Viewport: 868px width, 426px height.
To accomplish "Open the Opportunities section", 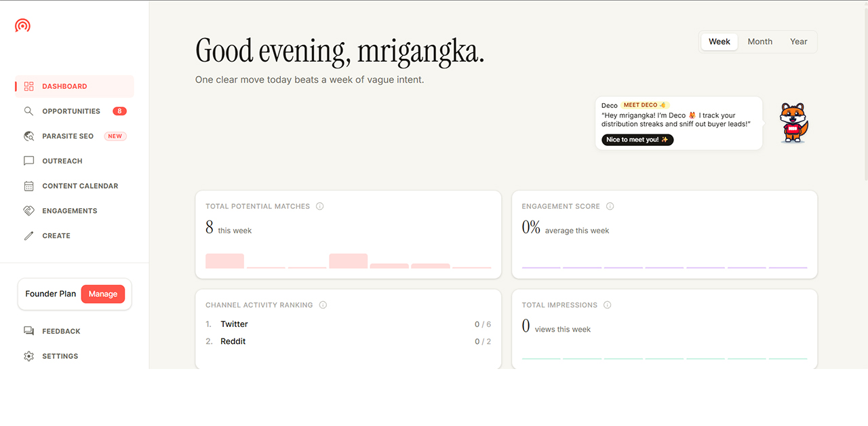I will pos(75,111).
